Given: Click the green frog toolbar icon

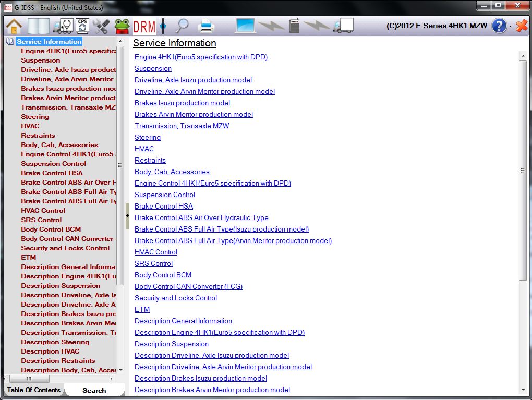Looking at the screenshot, I should pos(122,26).
